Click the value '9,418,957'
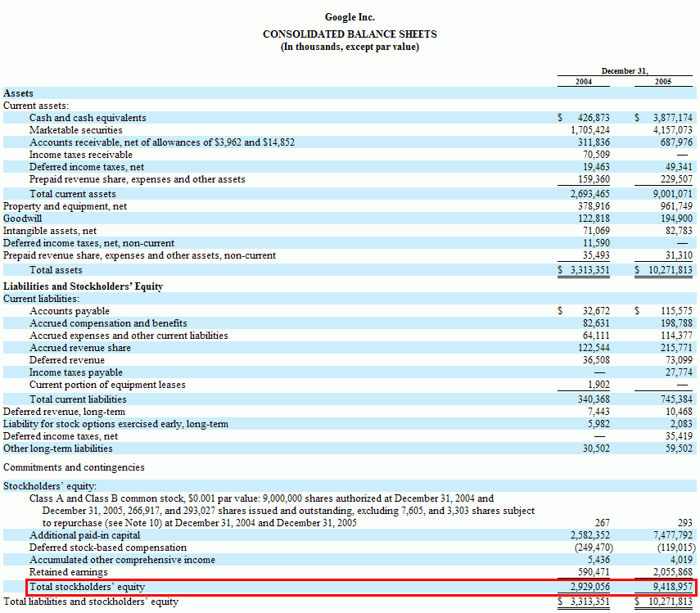The width and height of the screenshot is (700, 613). point(672,587)
